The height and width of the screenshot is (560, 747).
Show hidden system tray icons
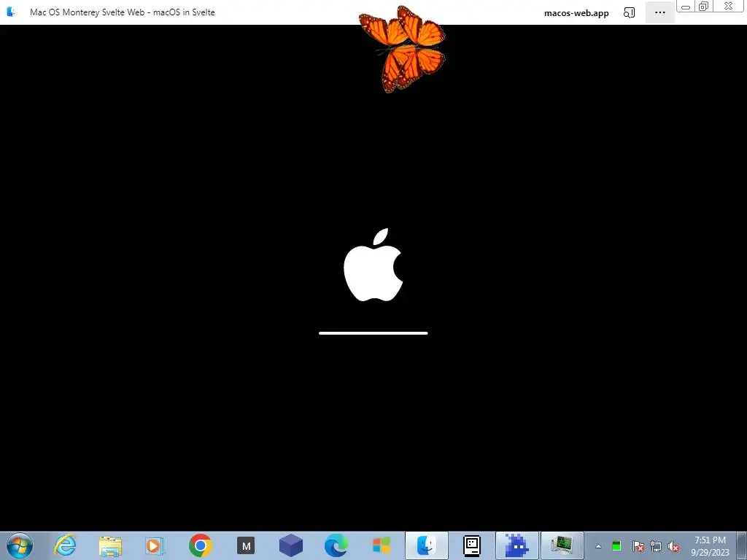598,546
